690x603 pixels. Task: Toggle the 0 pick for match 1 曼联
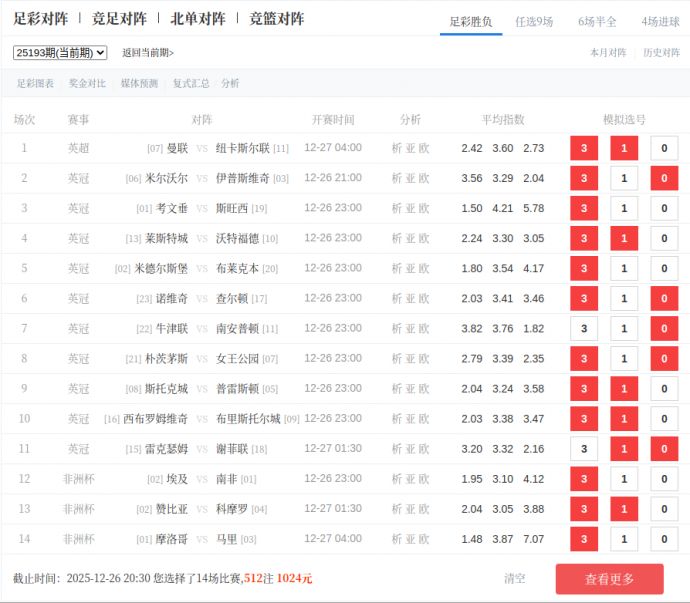coord(663,149)
